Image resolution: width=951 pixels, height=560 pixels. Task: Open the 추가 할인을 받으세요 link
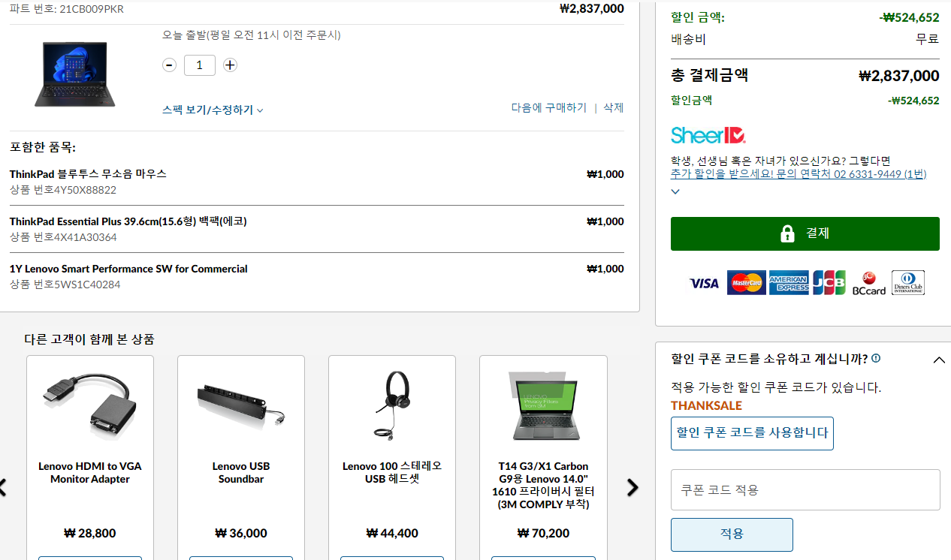point(799,174)
